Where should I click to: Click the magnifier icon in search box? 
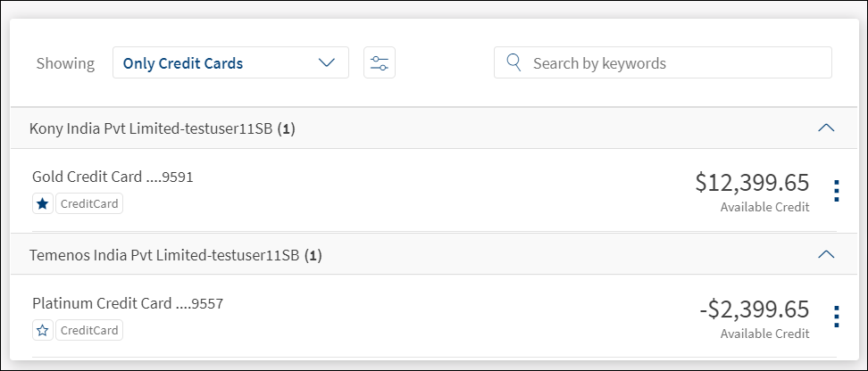coord(514,62)
